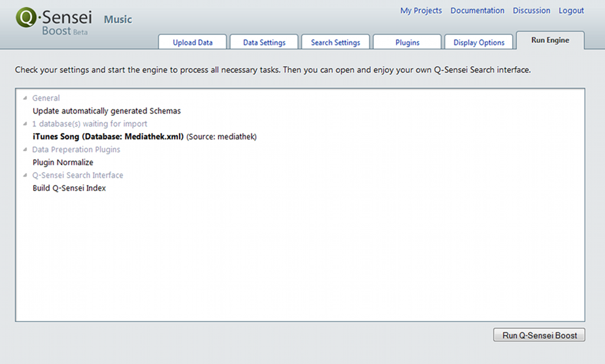Click the (Source: mediathek) text
Image resolution: width=605 pixels, height=364 pixels.
222,136
